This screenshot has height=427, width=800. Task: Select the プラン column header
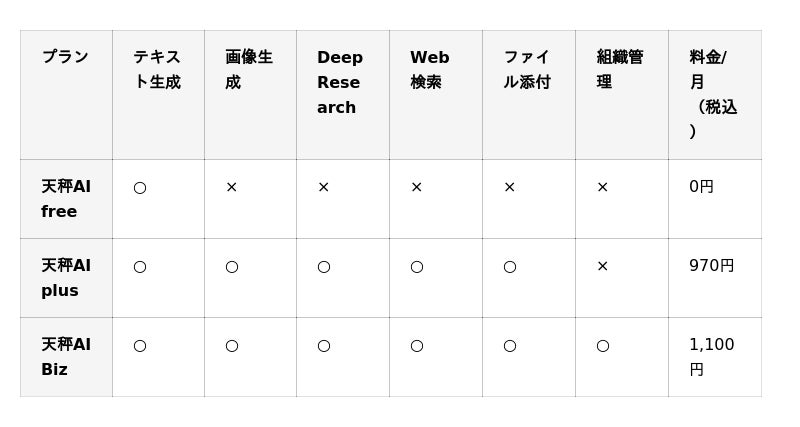click(x=65, y=58)
